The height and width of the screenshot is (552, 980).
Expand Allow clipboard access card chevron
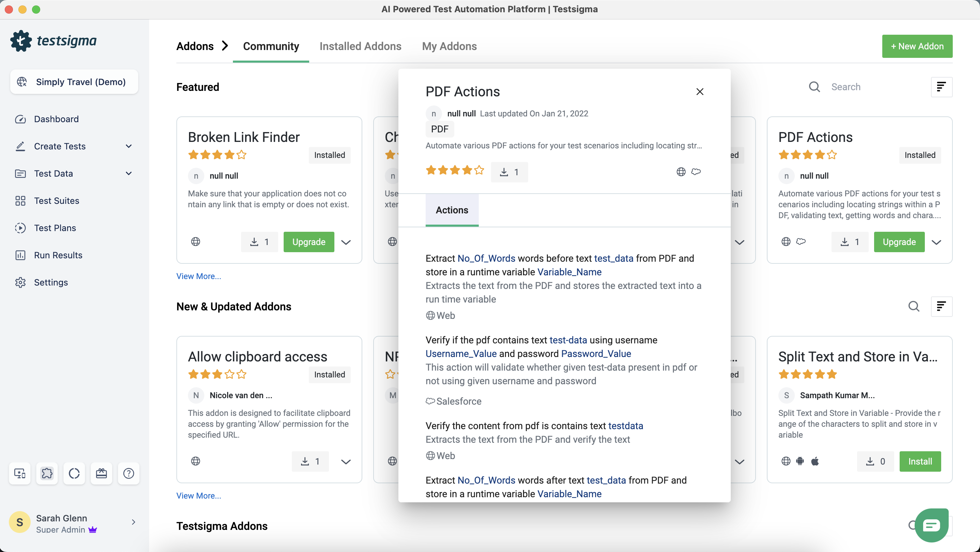[x=346, y=462]
